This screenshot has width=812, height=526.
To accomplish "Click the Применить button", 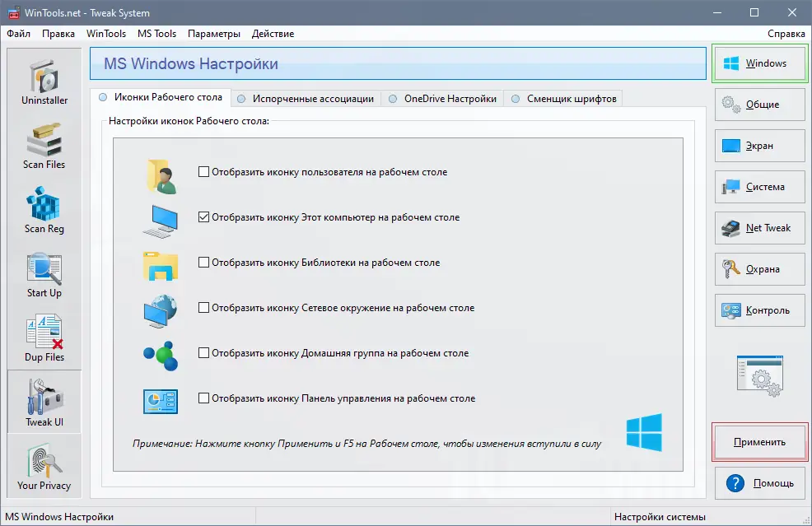I will click(759, 442).
